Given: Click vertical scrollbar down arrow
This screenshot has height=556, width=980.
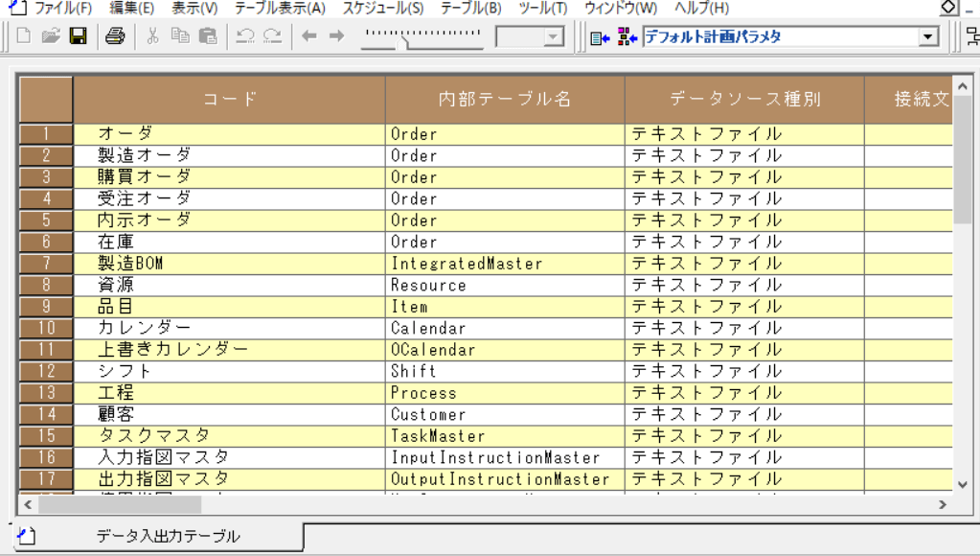Looking at the screenshot, I should pyautogui.click(x=963, y=485).
